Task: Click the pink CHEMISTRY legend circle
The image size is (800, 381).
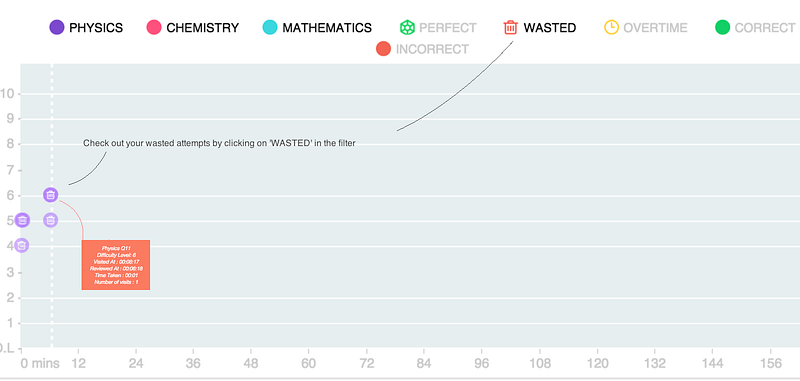Action: (154, 27)
